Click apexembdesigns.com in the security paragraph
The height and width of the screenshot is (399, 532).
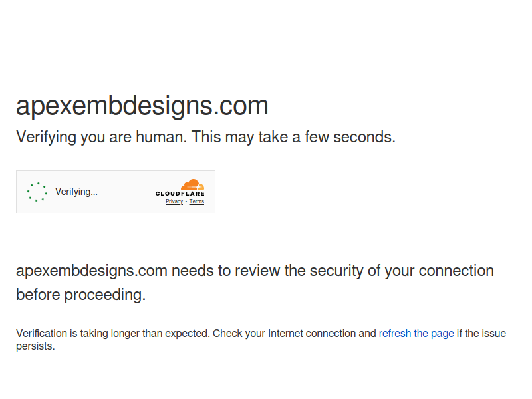click(x=92, y=271)
